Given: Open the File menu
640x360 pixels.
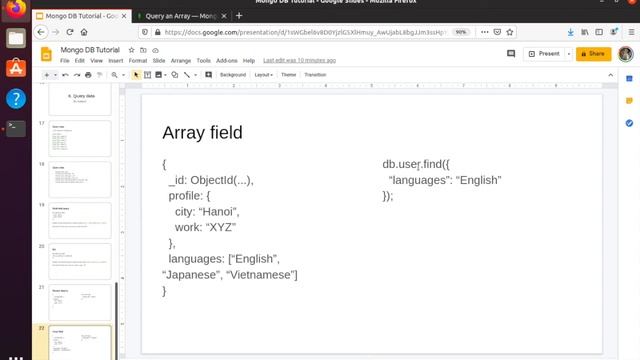Looking at the screenshot, I should pyautogui.click(x=64, y=60).
